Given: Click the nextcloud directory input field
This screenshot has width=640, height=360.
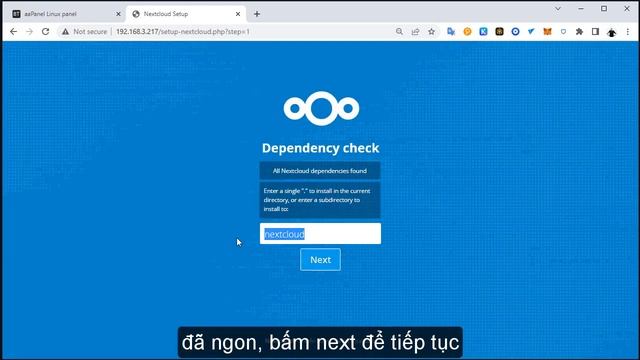Looking at the screenshot, I should pyautogui.click(x=320, y=233).
